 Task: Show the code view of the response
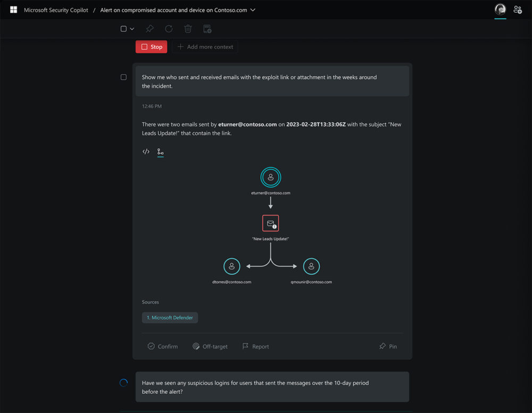(146, 151)
